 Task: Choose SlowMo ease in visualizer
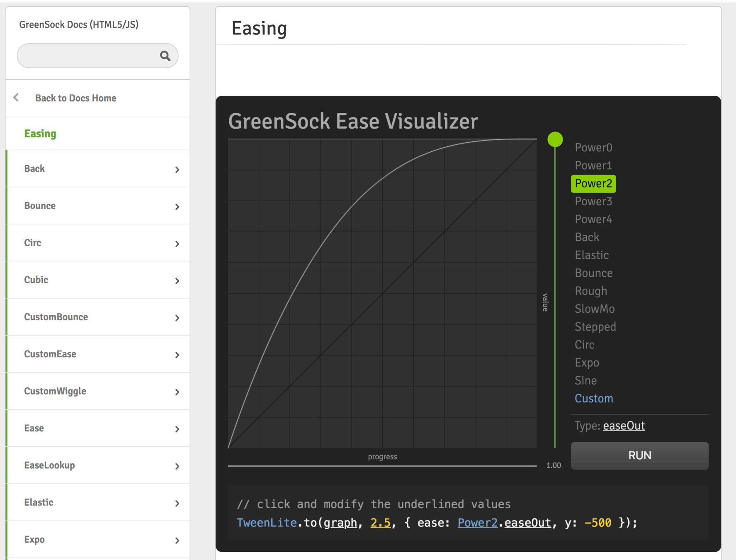tap(595, 309)
